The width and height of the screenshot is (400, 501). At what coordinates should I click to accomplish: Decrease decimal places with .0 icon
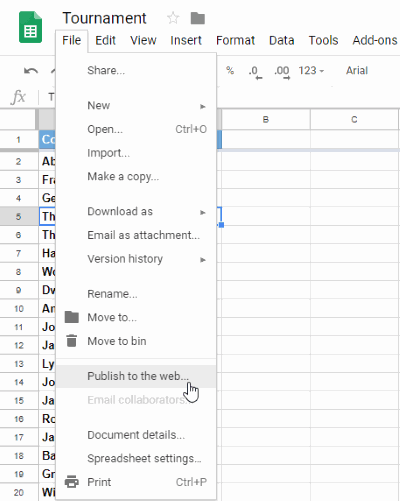(255, 72)
